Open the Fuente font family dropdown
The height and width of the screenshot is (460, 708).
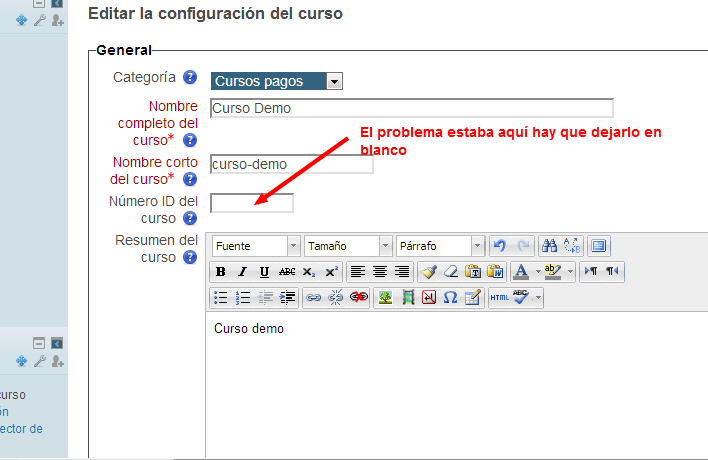[255, 246]
